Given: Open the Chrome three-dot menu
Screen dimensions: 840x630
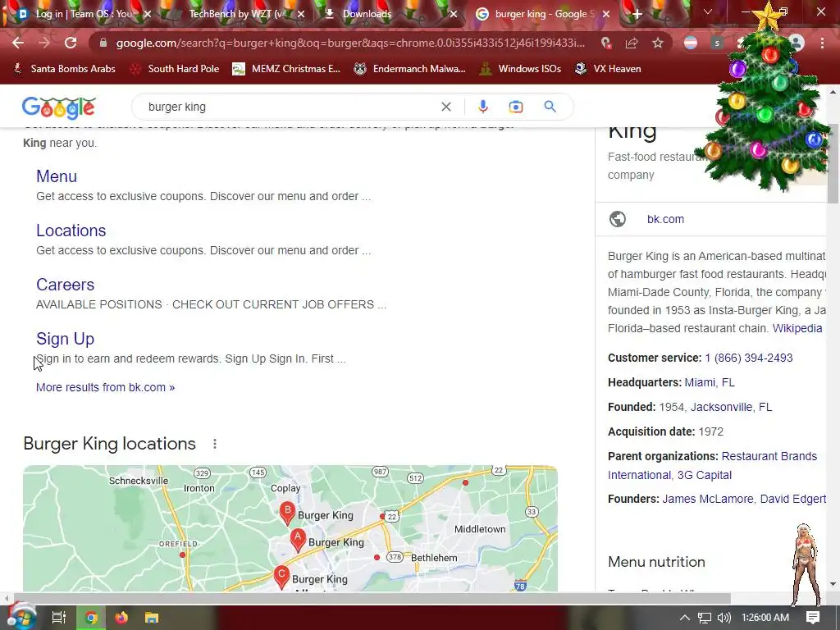Looking at the screenshot, I should point(822,43).
